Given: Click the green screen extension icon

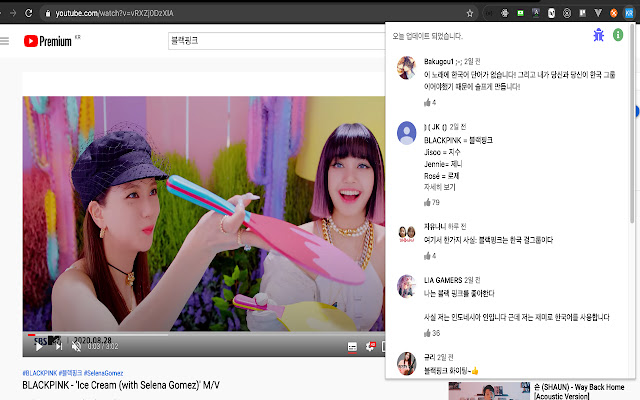Looking at the screenshot, I should (x=520, y=13).
